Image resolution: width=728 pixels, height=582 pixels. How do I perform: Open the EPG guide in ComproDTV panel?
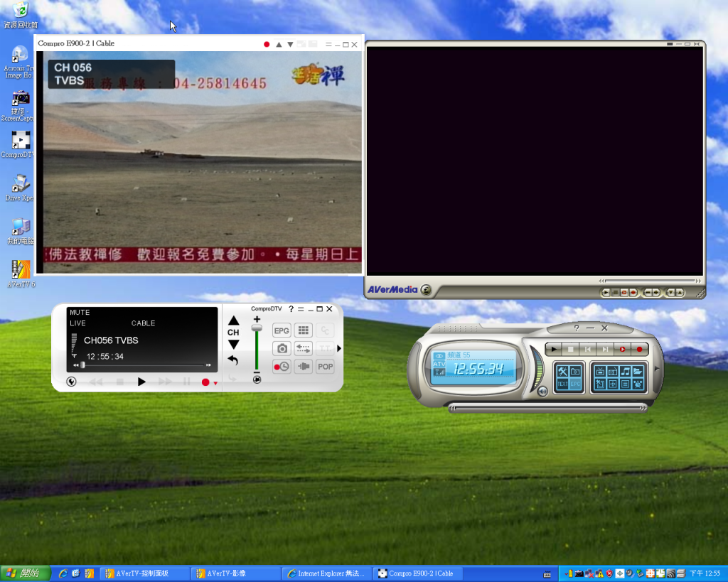pyautogui.click(x=282, y=330)
